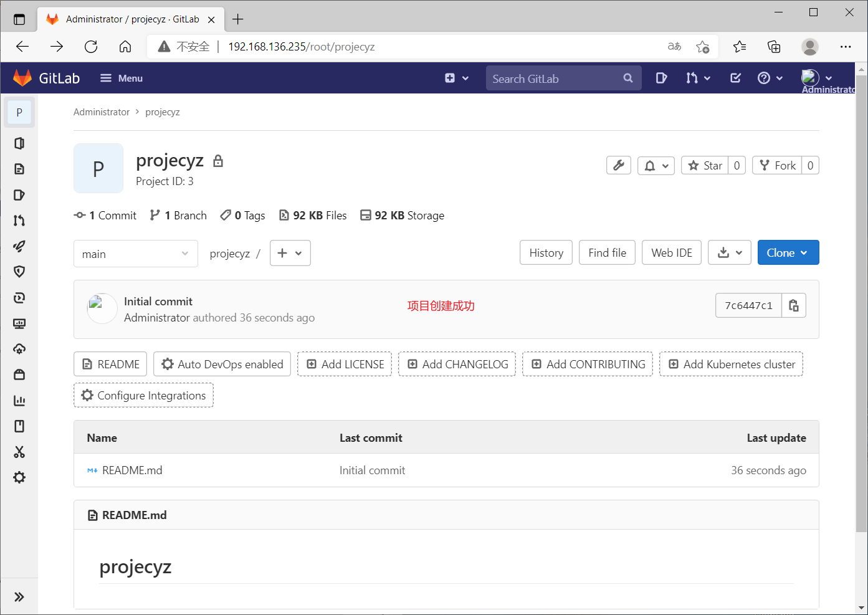Add page to browser favorites star
This screenshot has width=868, height=615.
703,47
